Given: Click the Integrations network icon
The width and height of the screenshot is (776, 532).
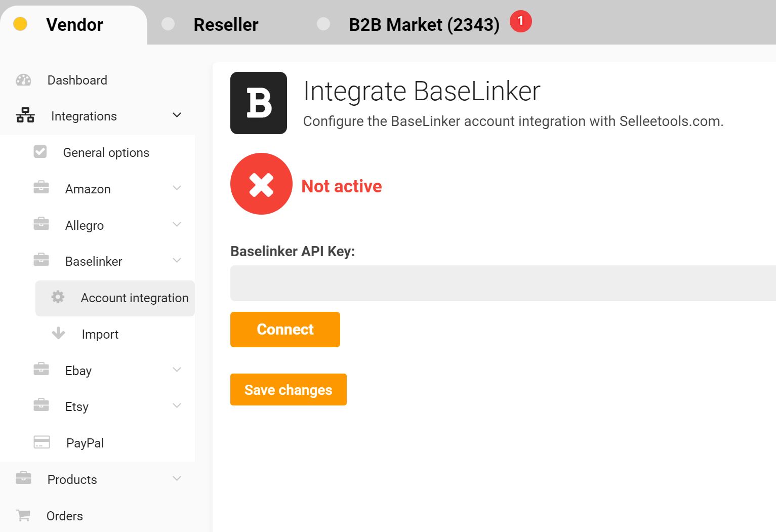Looking at the screenshot, I should (x=25, y=115).
